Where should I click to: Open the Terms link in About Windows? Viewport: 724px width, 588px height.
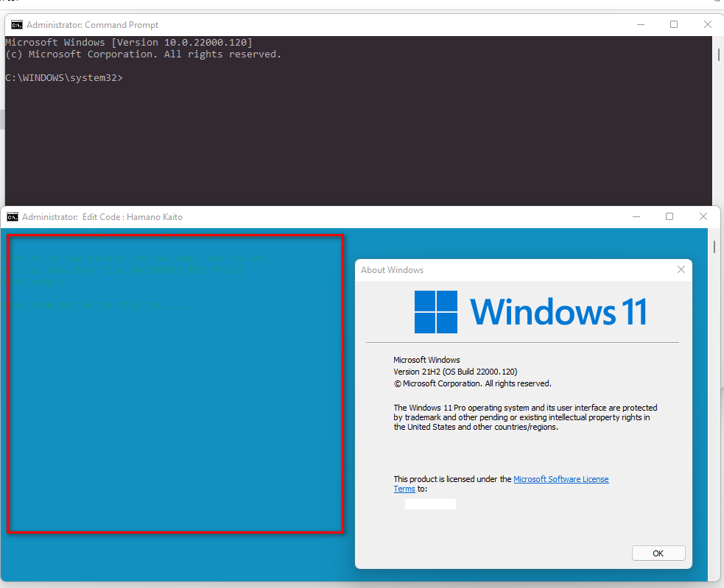404,489
